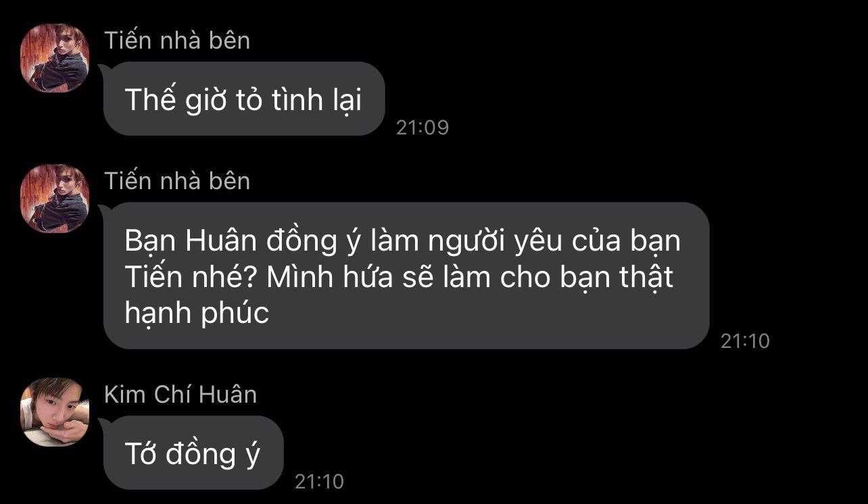The image size is (868, 504).
Task: Select the 'Tớ đồng ý' reply bubble
Action: click(193, 453)
